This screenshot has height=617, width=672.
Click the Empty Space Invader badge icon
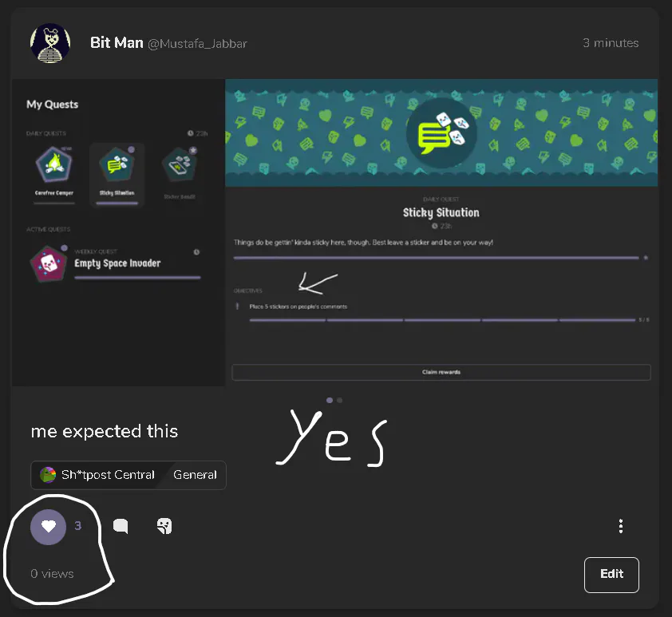[49, 263]
